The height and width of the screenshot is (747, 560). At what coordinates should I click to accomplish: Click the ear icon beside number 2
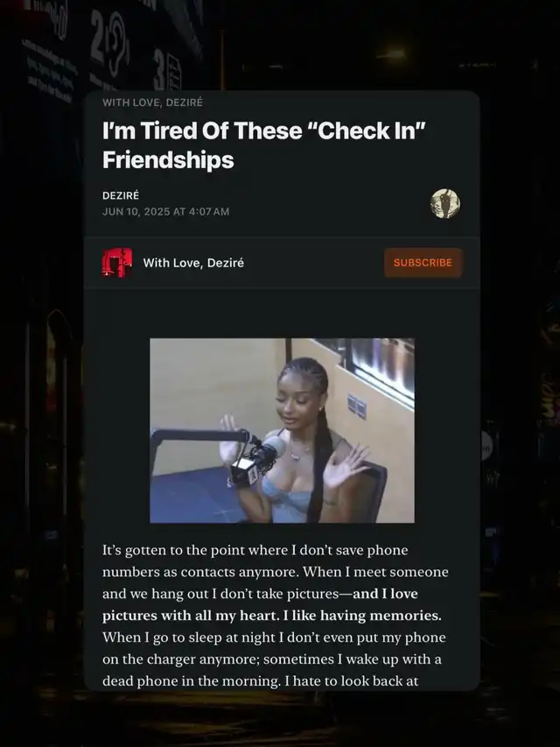[117, 42]
